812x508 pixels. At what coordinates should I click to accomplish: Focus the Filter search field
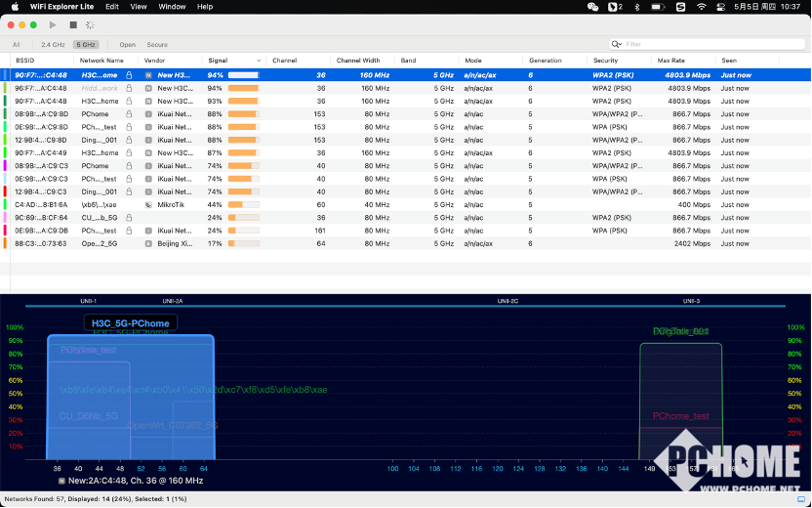click(707, 44)
